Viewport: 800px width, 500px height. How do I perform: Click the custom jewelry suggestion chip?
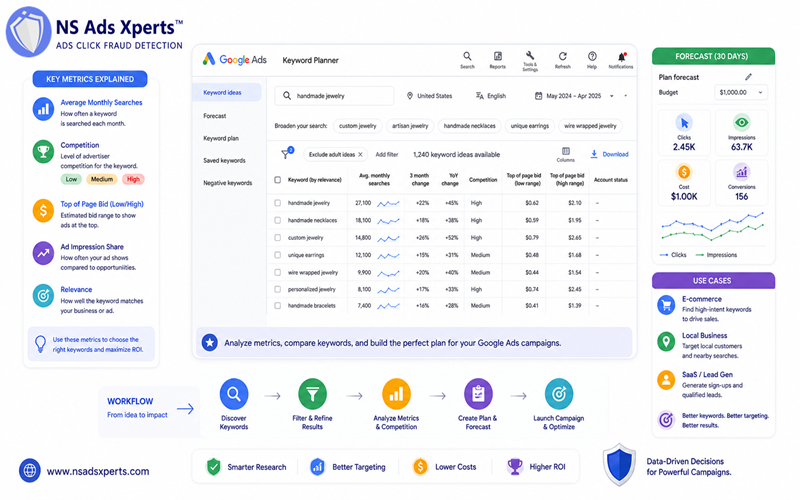358,126
